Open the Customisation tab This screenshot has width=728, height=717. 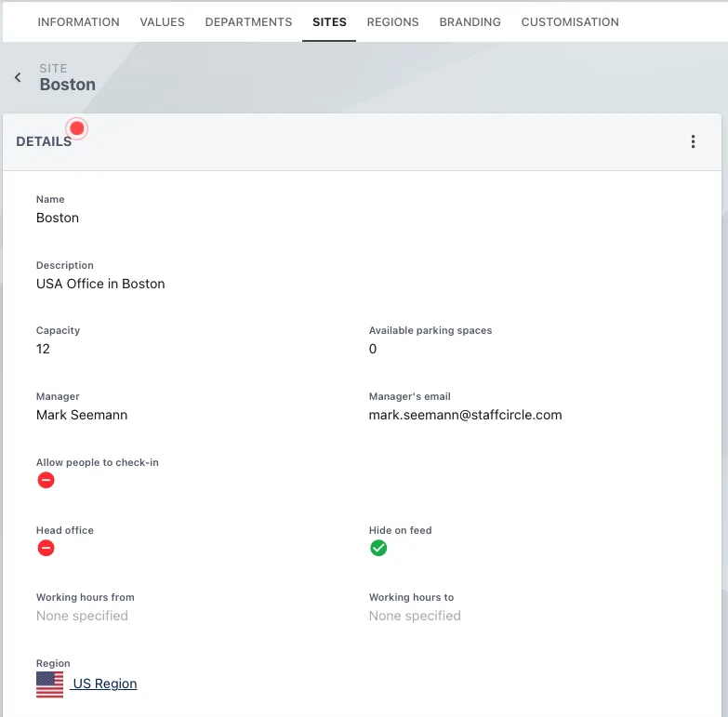(570, 21)
